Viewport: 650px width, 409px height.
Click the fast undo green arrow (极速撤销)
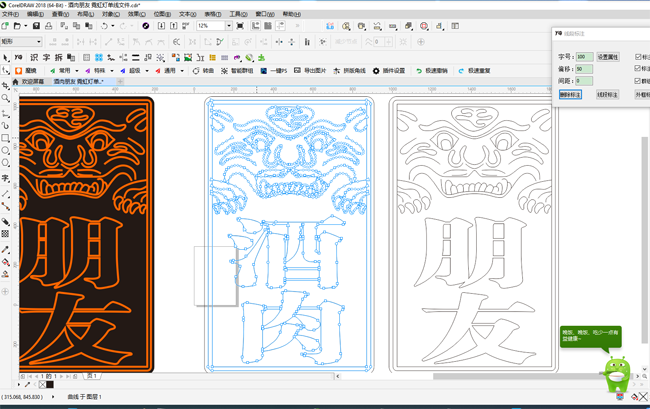pos(419,71)
